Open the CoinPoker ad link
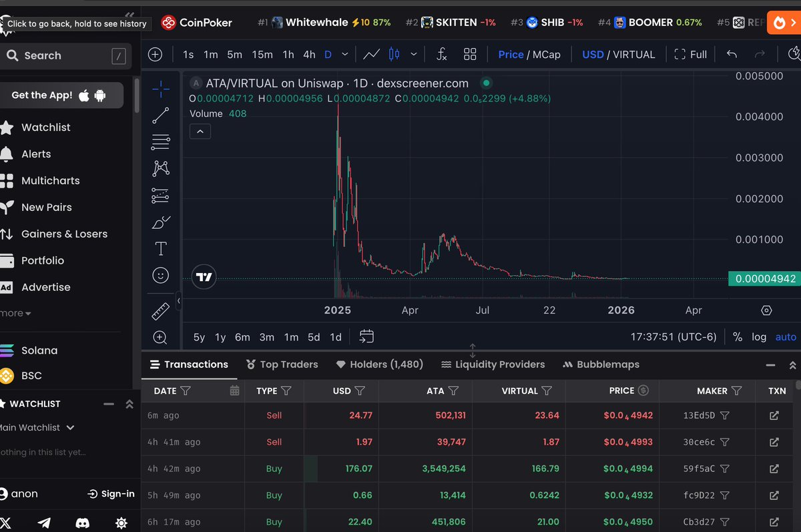The width and height of the screenshot is (801, 532). tap(197, 22)
